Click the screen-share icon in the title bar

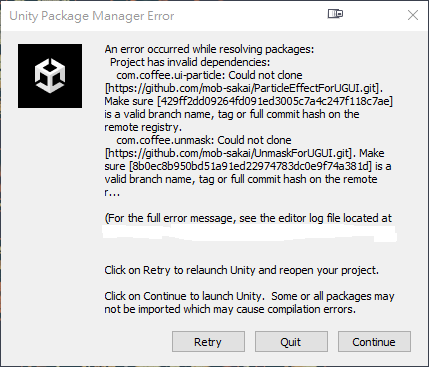point(335,14)
